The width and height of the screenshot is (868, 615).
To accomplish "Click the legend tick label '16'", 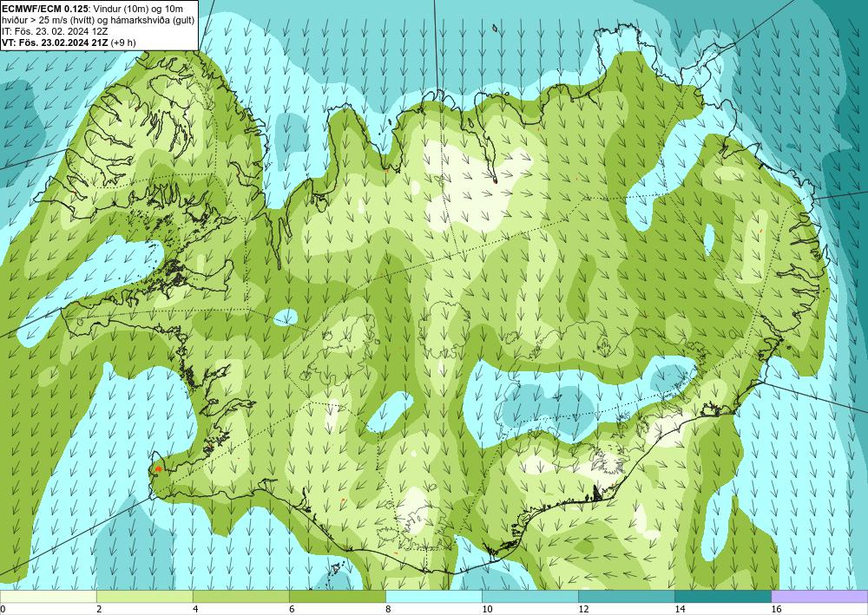I will (776, 609).
